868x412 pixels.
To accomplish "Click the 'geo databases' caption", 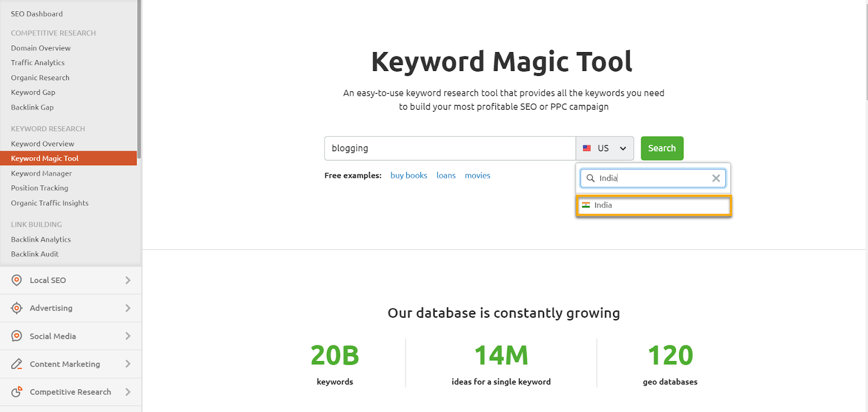I will (x=670, y=382).
